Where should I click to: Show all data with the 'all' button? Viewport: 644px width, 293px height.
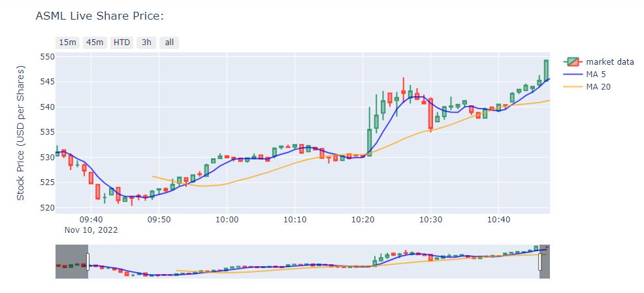(x=169, y=43)
